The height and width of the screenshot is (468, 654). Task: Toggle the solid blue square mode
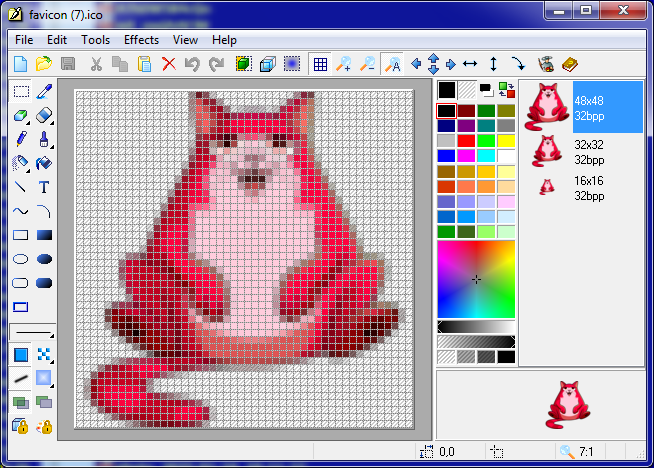(x=20, y=355)
